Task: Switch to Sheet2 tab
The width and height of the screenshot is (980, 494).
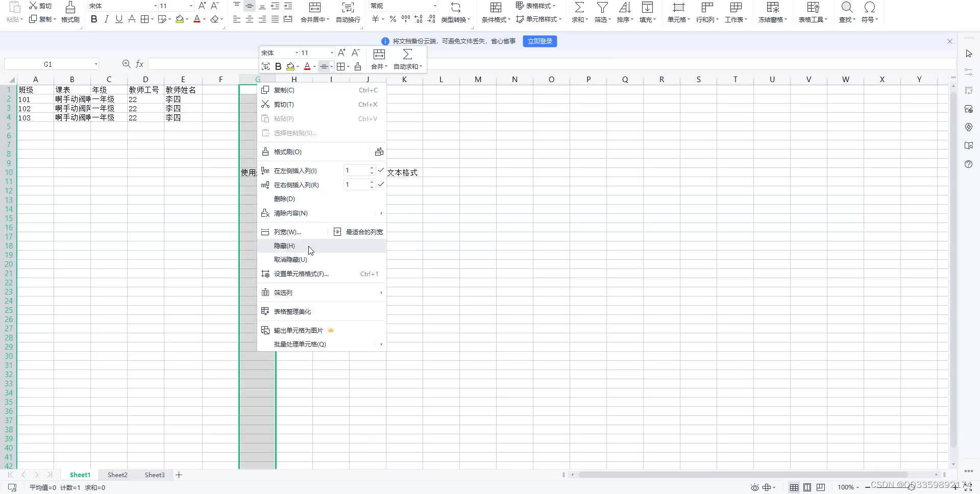Action: [117, 475]
